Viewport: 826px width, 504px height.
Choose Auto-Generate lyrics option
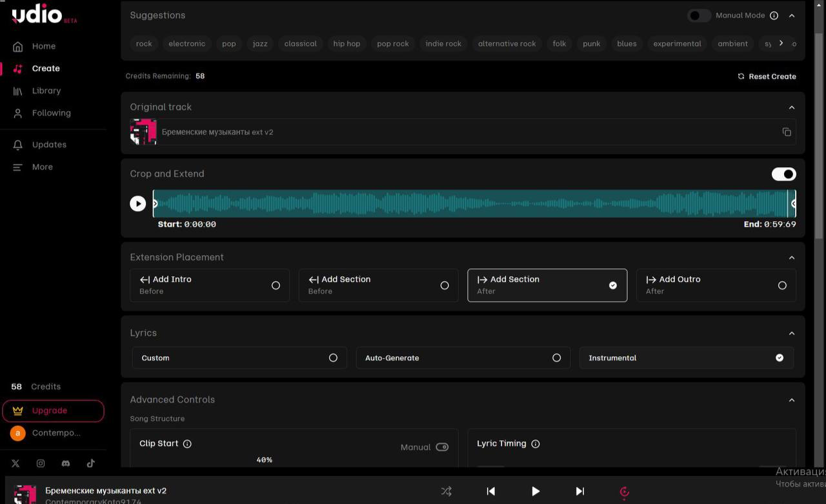[463, 358]
